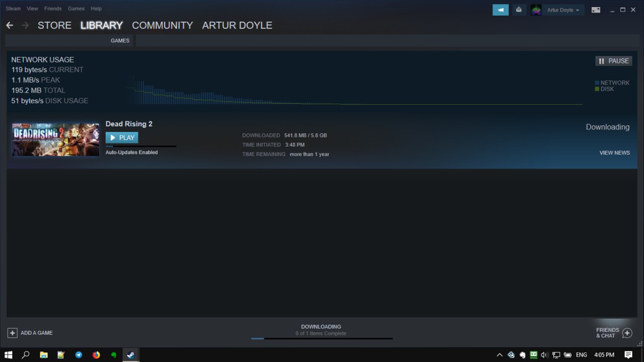Go to the COMMUNITY section
The image size is (644, 362).
pyautogui.click(x=163, y=25)
